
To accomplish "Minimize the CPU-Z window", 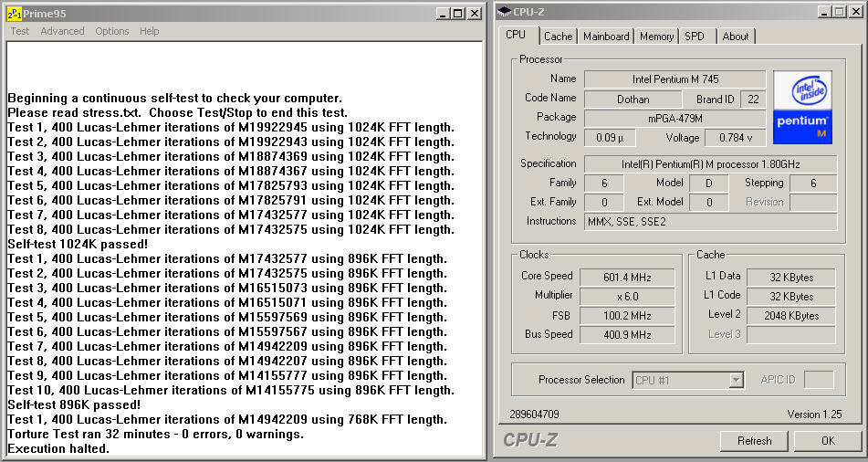I will click(823, 12).
